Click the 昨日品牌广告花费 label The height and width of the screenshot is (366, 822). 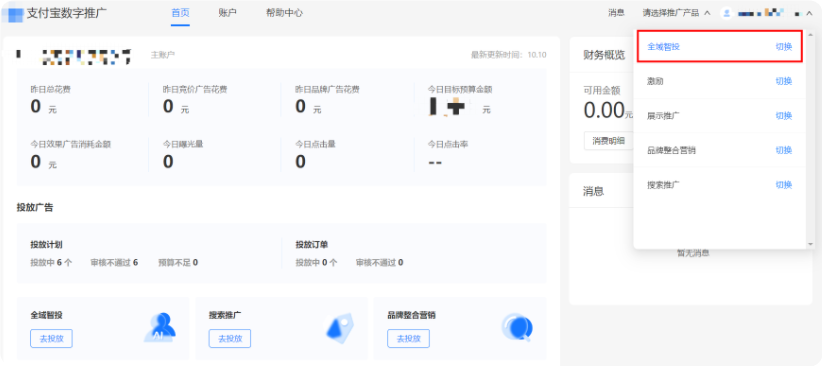327,90
